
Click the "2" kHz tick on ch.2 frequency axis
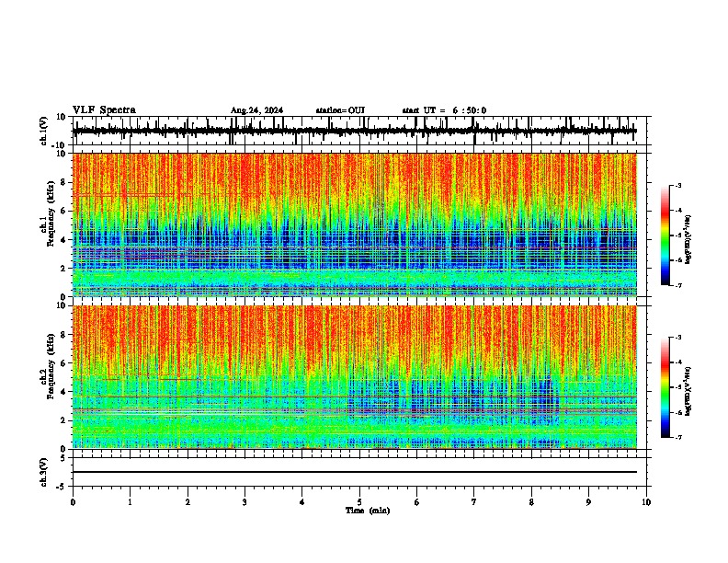[64, 420]
